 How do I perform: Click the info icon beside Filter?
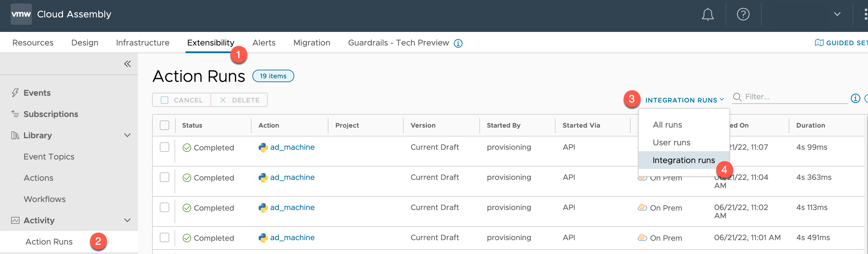click(x=855, y=98)
